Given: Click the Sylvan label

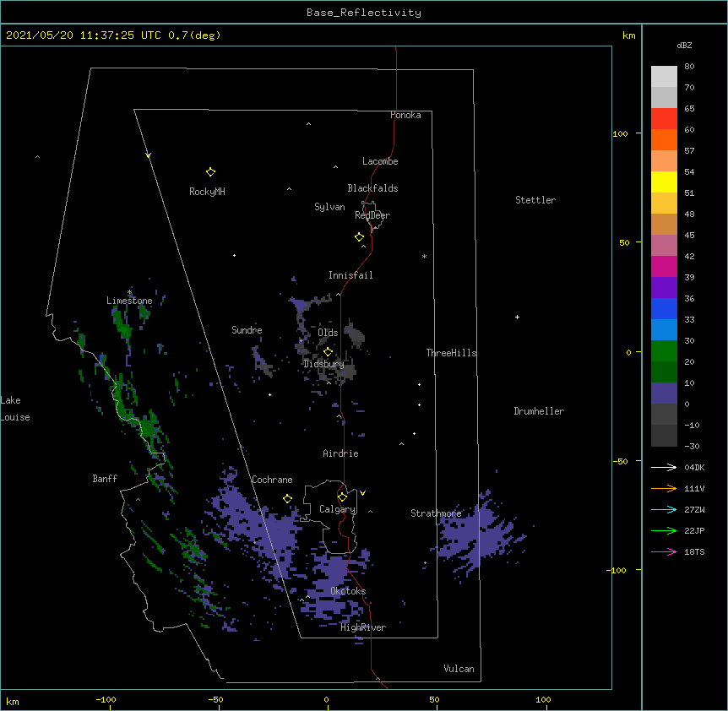Looking at the screenshot, I should (329, 207).
